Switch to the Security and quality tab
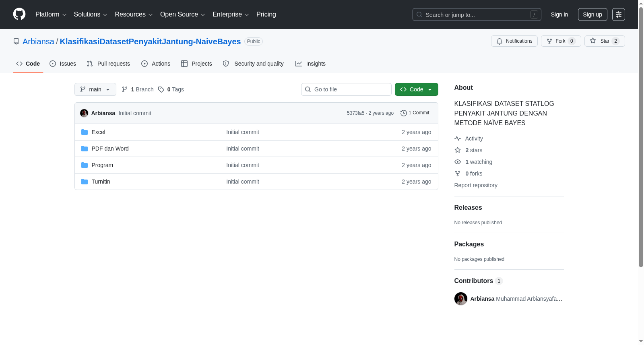Viewport: 644px width, 345px height. (253, 64)
